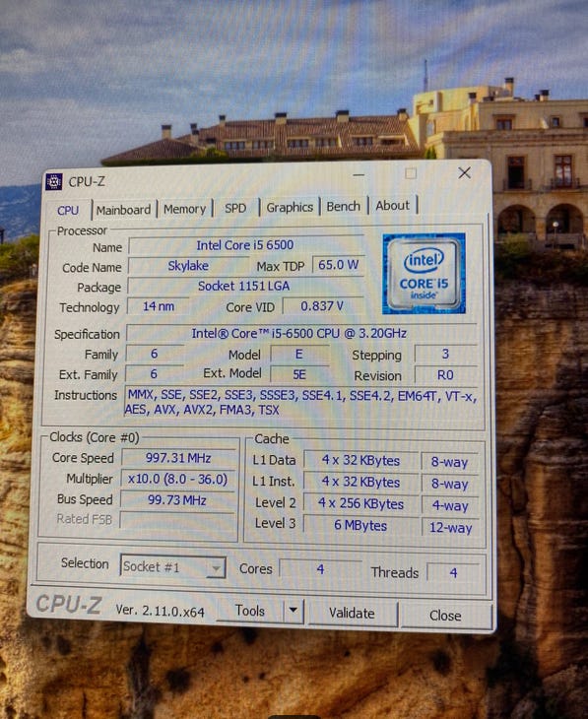Close the CPU-Z window with X
588x719 pixels.
pos(464,173)
